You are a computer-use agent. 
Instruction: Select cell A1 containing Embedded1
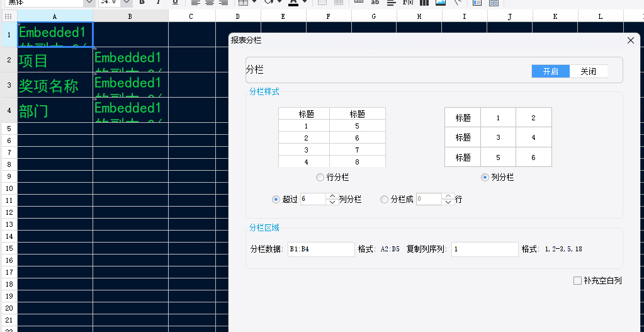(55, 35)
